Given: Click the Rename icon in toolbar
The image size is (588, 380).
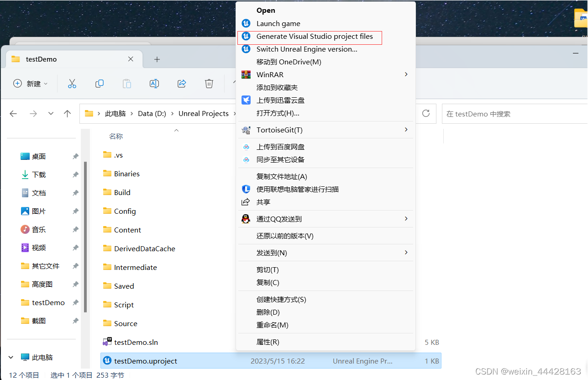Looking at the screenshot, I should pyautogui.click(x=154, y=84).
